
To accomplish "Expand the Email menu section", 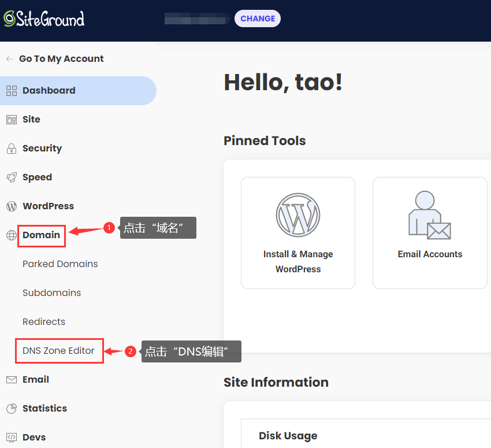I will [x=36, y=379].
